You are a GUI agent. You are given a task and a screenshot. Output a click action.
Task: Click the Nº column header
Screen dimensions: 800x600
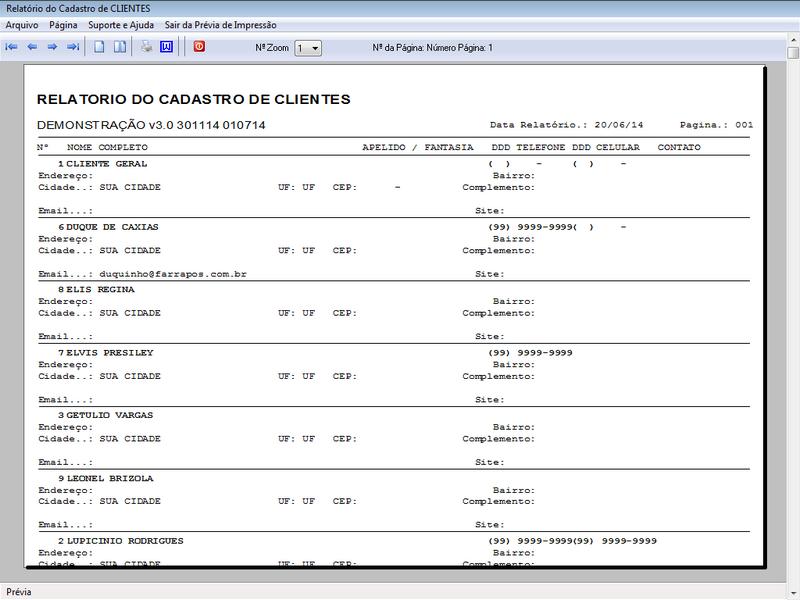tap(42, 147)
